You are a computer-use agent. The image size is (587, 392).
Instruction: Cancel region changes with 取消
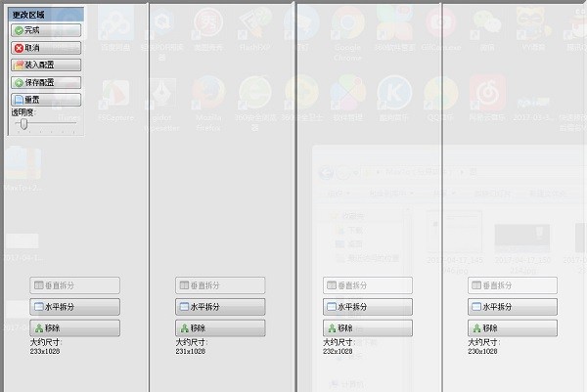[46, 48]
